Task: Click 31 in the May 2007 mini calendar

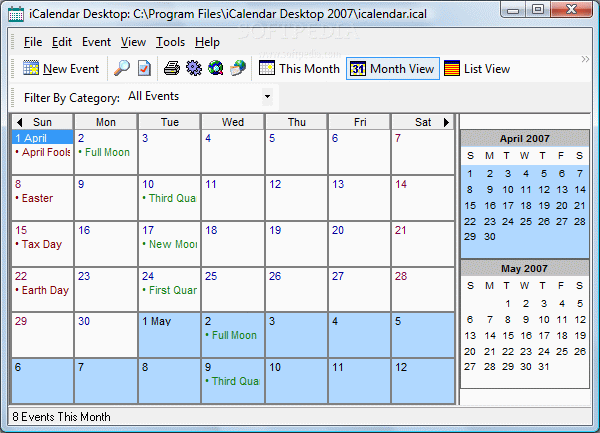Action: [x=544, y=367]
